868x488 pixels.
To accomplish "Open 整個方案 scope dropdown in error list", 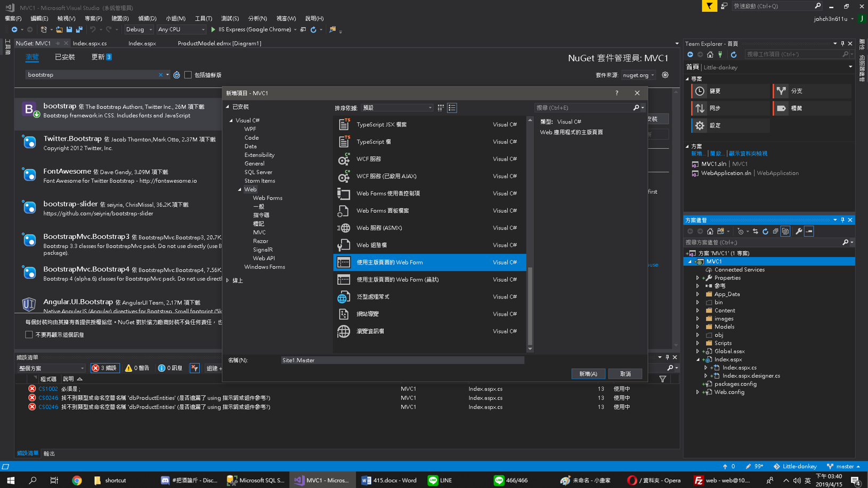I will [51, 368].
